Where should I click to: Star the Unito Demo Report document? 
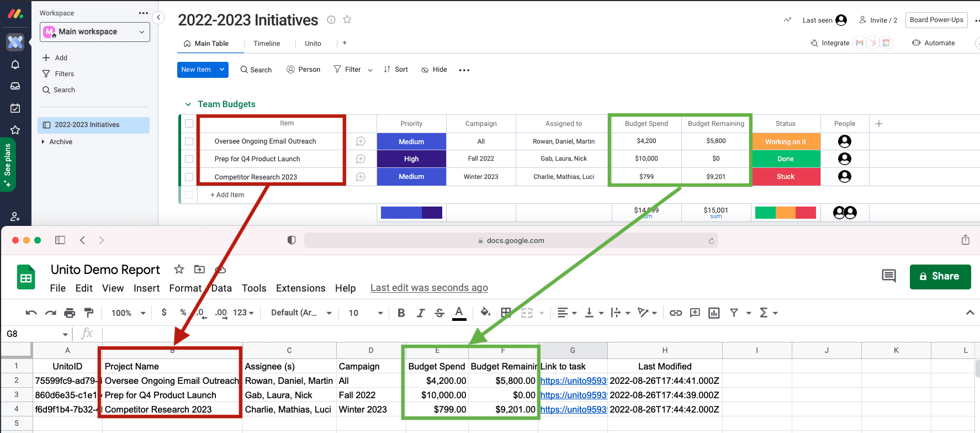coord(179,270)
